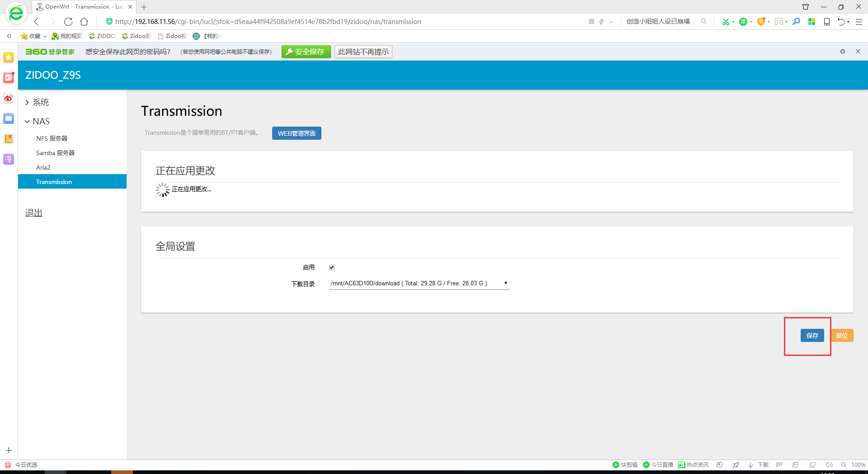Click the game controller icon
This screenshot has width=868, height=474.
pos(779,22)
